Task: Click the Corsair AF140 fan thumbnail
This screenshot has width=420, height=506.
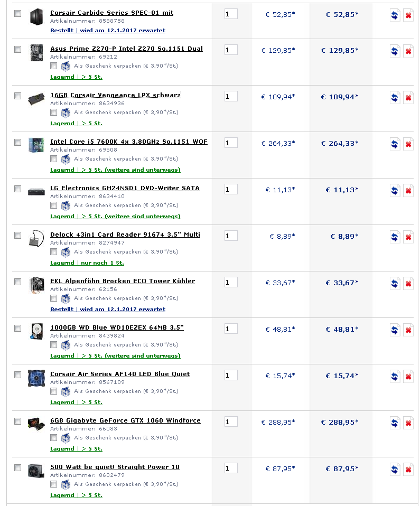Action: [x=36, y=378]
